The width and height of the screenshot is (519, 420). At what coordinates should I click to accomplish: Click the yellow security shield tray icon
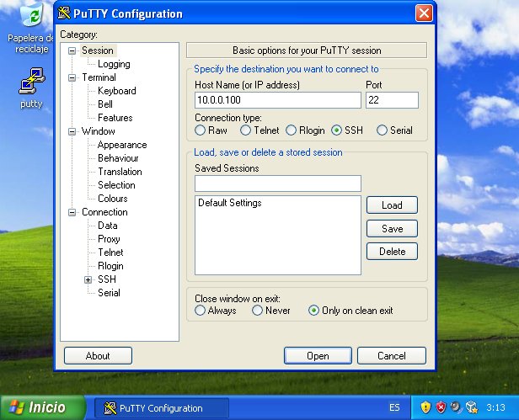pos(425,407)
